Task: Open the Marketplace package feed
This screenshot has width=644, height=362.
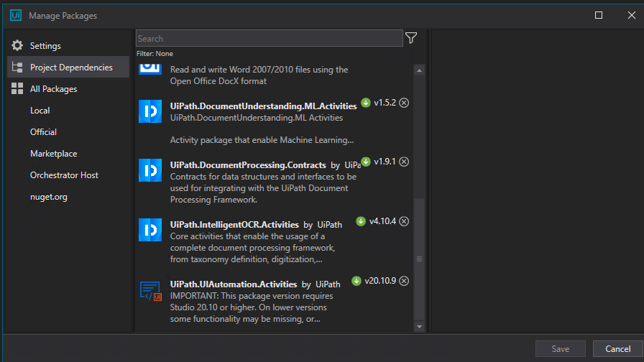Action: click(x=53, y=154)
